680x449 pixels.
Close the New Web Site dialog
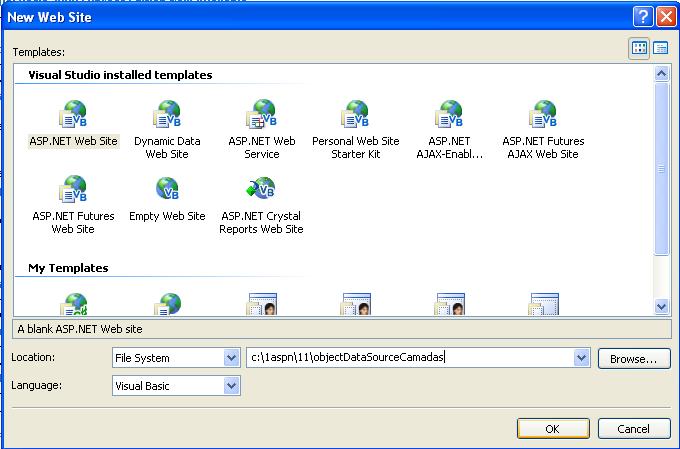pyautogui.click(x=667, y=17)
